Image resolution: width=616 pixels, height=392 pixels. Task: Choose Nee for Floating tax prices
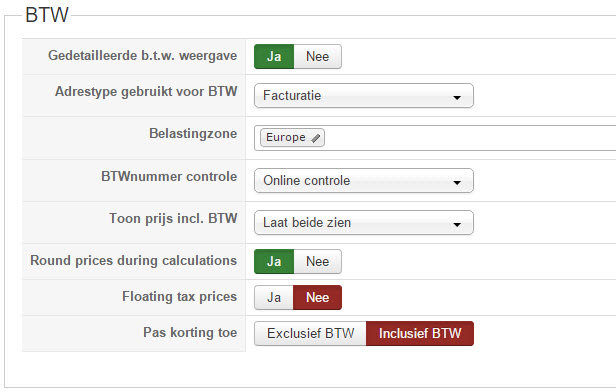317,297
